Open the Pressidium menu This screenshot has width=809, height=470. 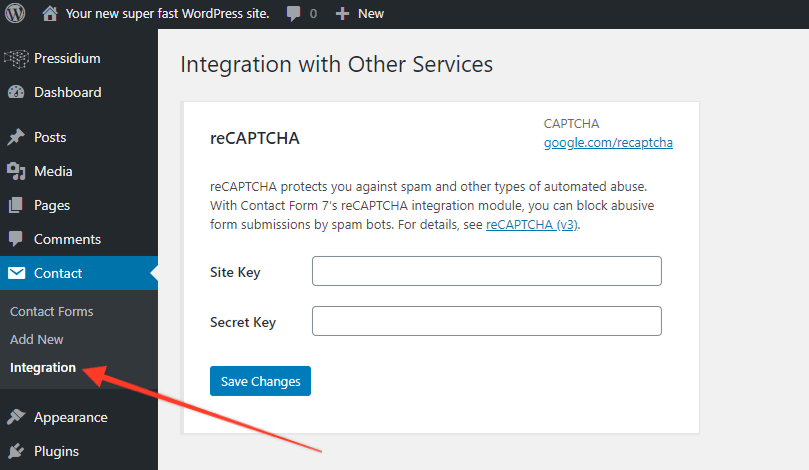(67, 58)
